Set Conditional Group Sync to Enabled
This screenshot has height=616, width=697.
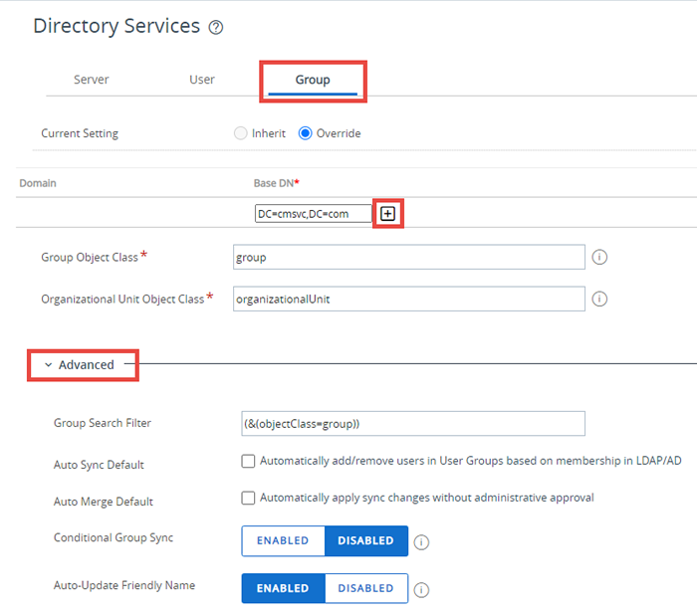283,540
